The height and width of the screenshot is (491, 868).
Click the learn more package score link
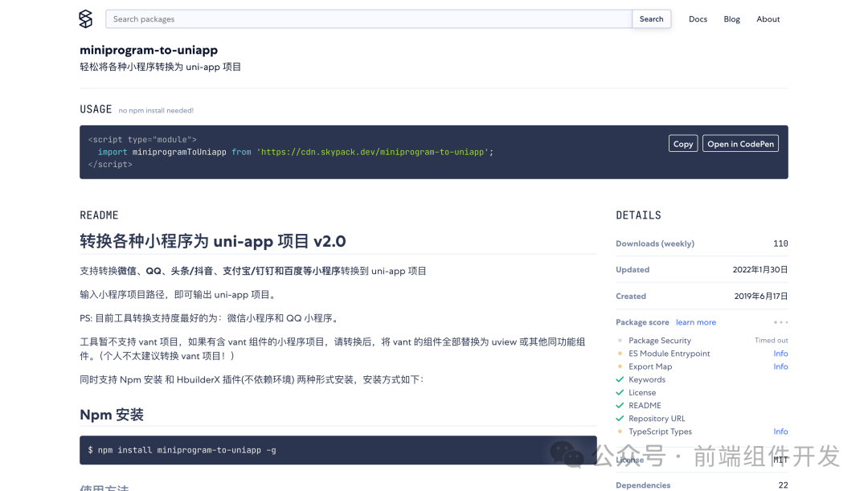point(696,322)
